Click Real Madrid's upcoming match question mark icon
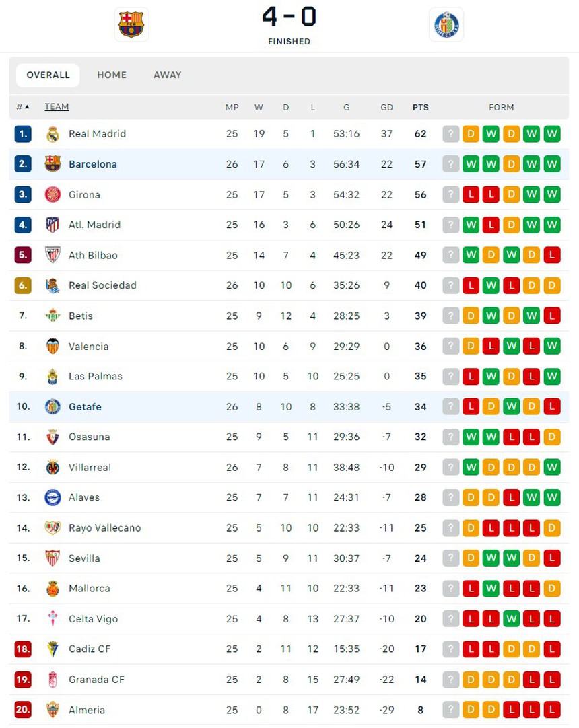 [x=450, y=134]
